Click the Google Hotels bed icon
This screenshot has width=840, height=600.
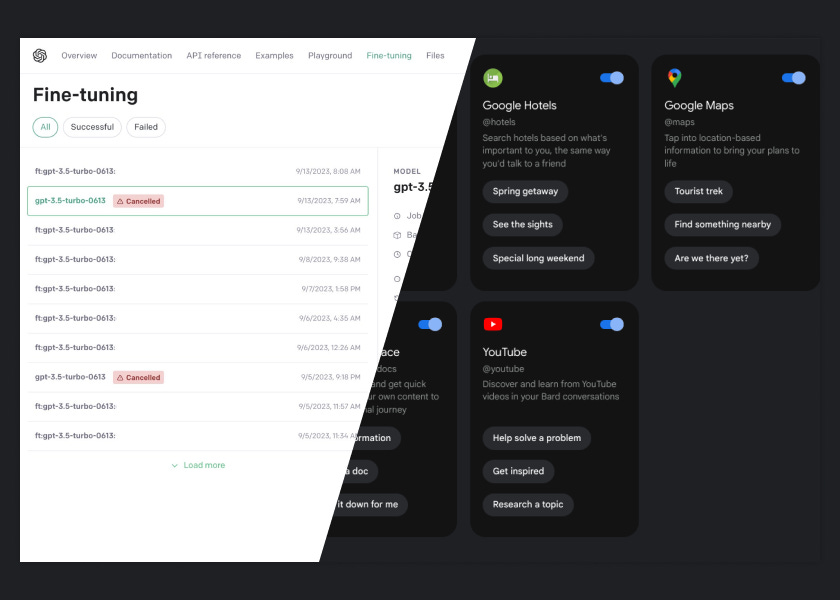tap(493, 78)
